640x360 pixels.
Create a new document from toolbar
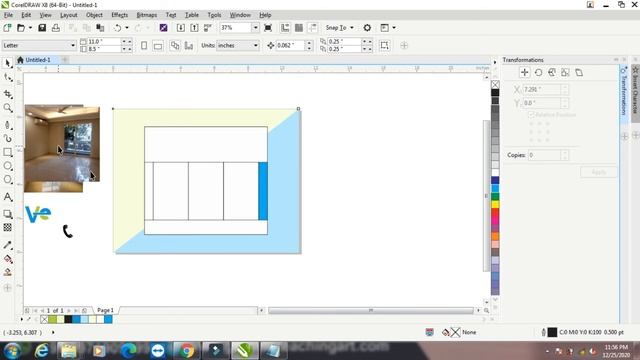coord(7,28)
